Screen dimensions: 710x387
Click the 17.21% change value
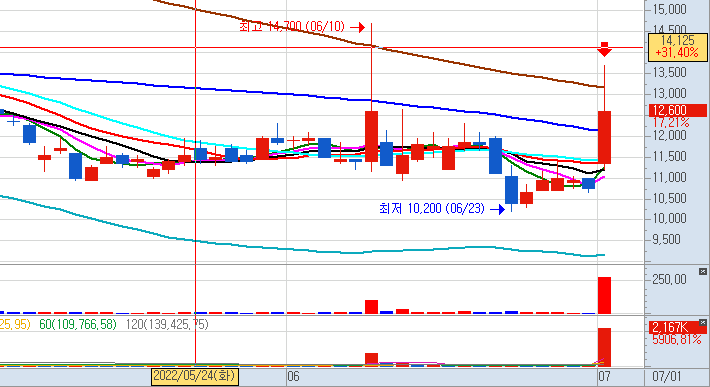coord(671,123)
